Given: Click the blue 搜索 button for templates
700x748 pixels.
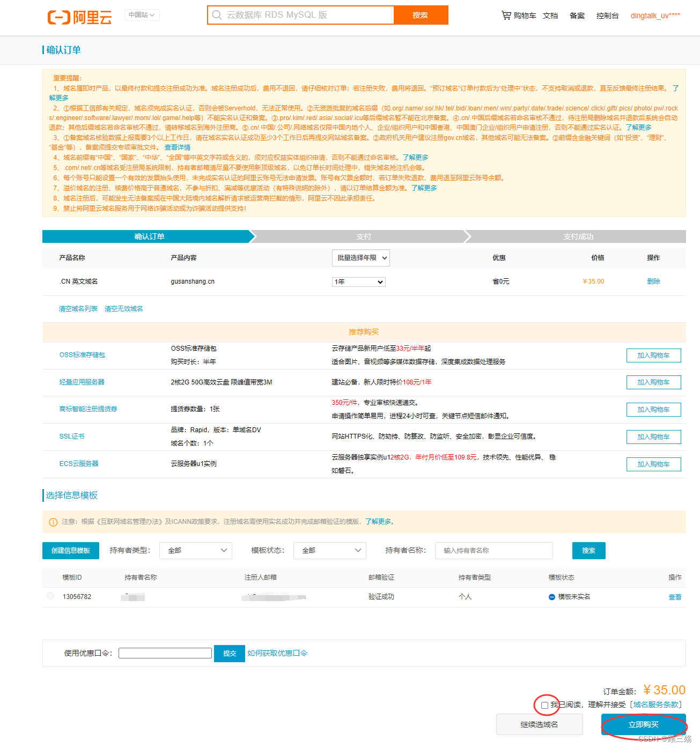Looking at the screenshot, I should (589, 551).
